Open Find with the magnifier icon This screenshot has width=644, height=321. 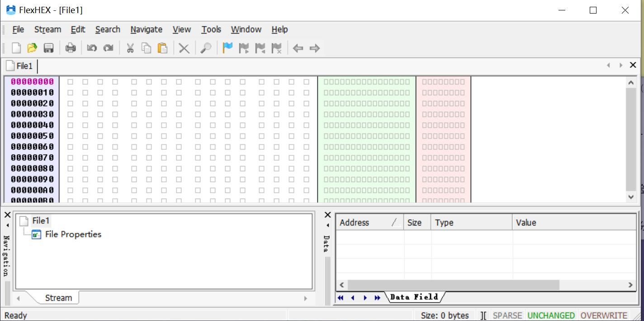click(x=206, y=48)
